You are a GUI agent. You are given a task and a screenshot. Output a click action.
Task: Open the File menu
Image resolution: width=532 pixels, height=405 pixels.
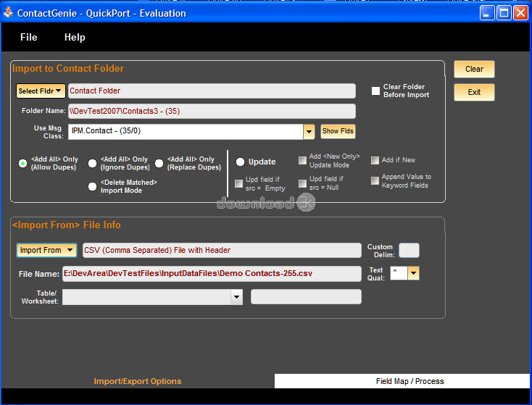[x=28, y=37]
